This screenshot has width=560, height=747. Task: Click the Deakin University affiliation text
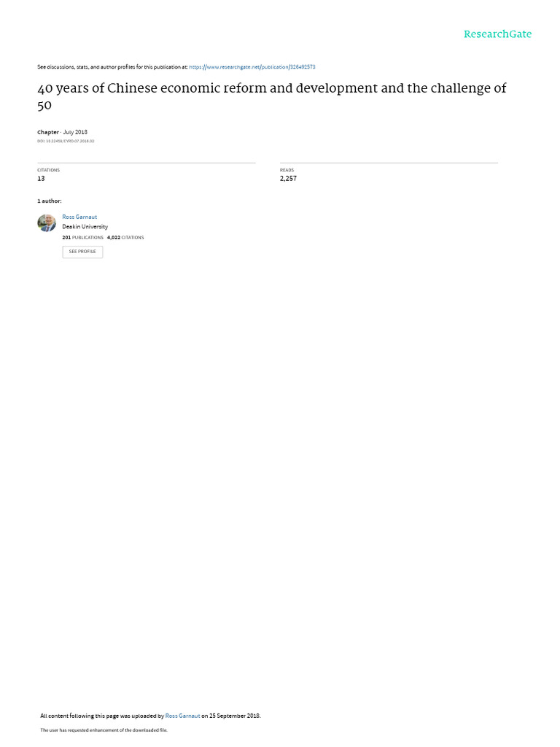pos(85,227)
